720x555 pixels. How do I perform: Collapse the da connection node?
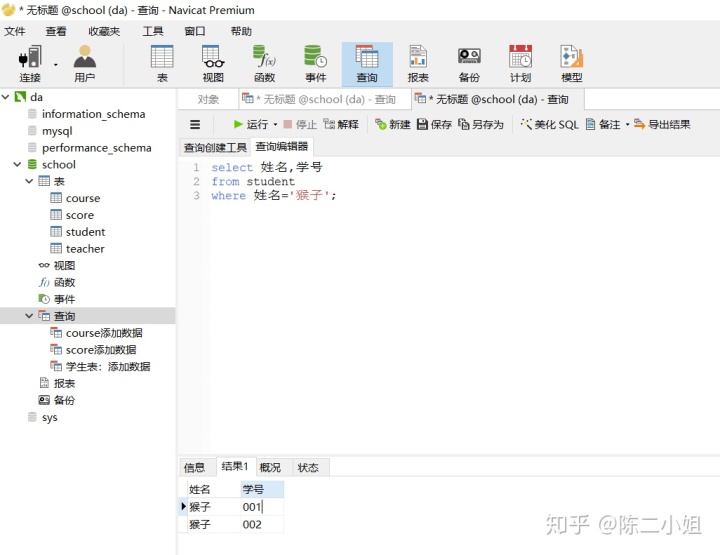point(6,97)
